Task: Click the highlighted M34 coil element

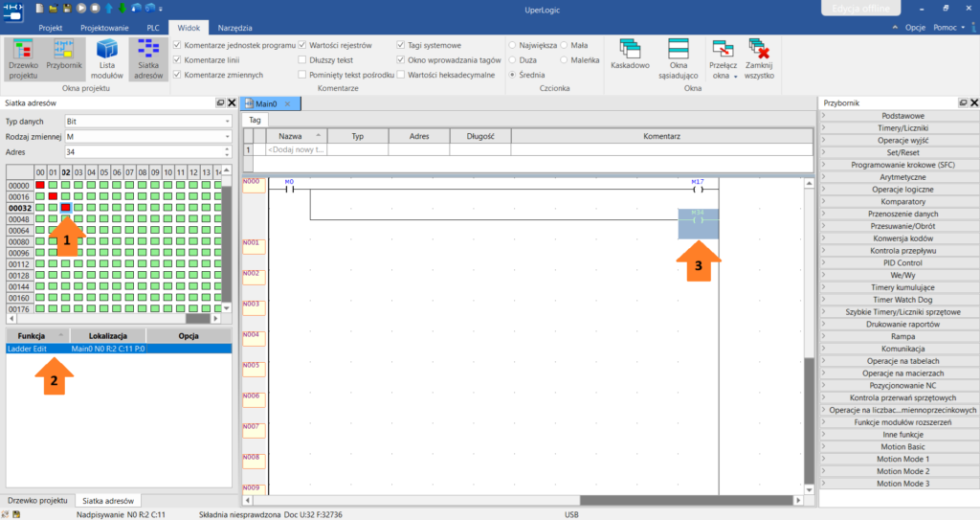Action: coord(698,224)
